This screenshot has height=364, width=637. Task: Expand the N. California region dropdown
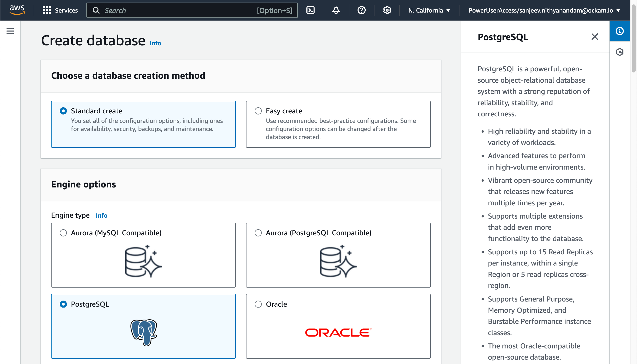[x=429, y=10]
